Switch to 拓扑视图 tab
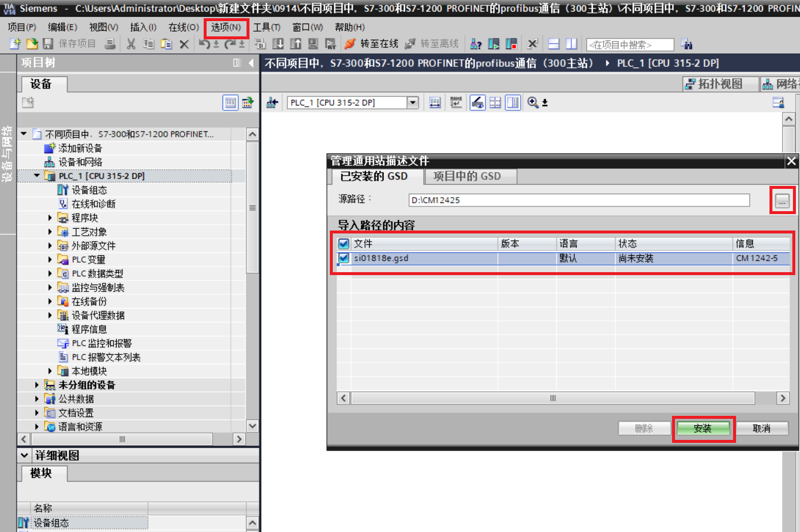 pyautogui.click(x=720, y=84)
